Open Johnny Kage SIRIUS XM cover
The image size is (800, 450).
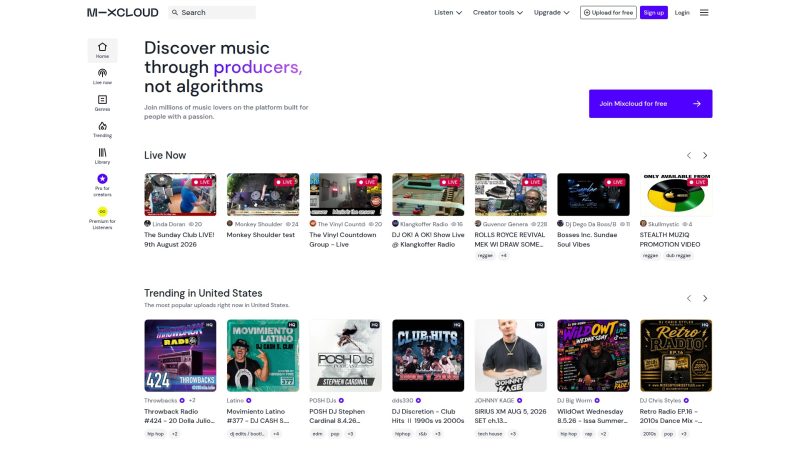click(x=511, y=356)
